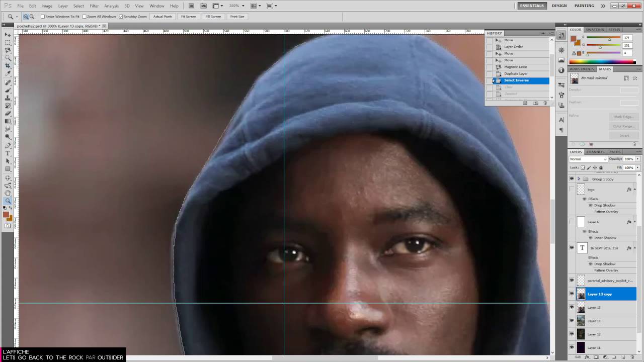Expand the Group 1 copy folder

(x=579, y=179)
